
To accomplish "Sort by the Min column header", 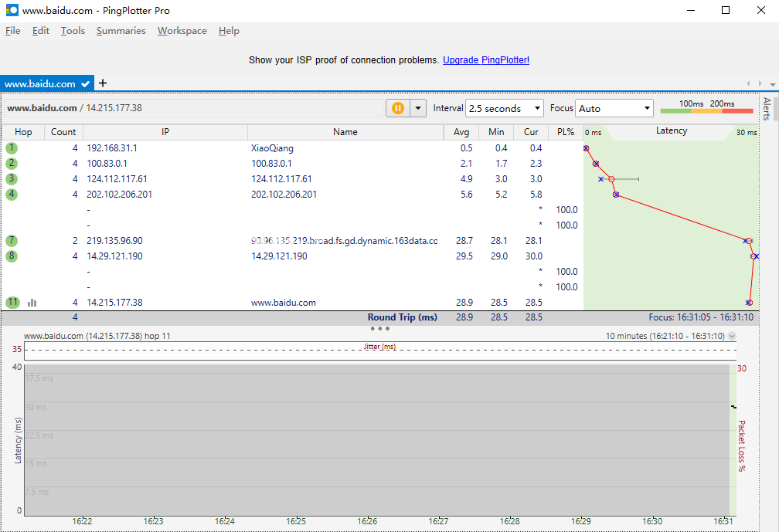I will tap(496, 132).
